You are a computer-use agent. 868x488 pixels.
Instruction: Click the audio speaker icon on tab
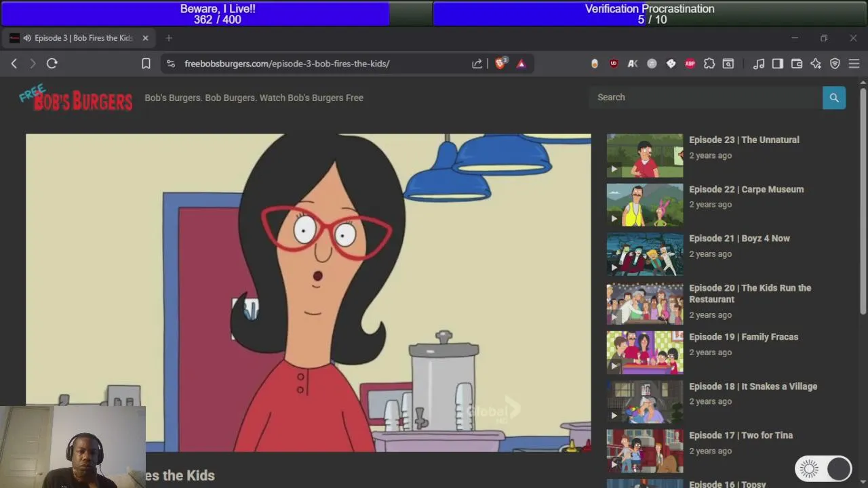point(27,38)
